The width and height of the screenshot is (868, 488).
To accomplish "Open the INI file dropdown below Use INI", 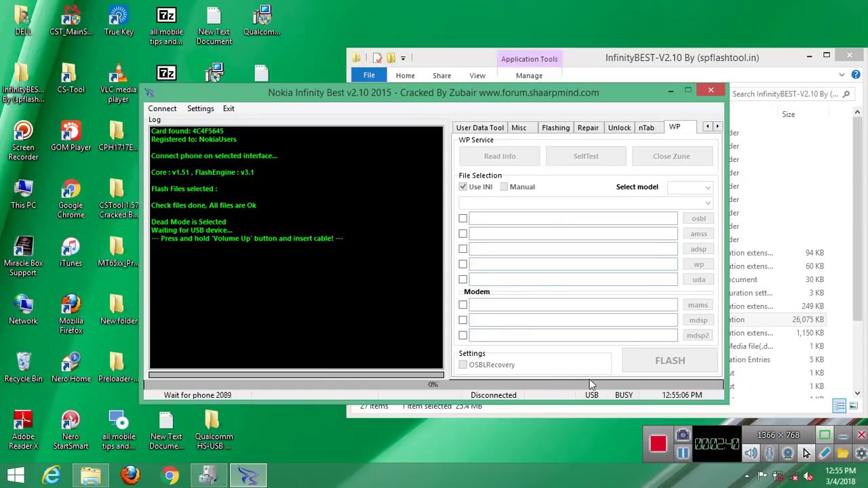I will [x=586, y=203].
